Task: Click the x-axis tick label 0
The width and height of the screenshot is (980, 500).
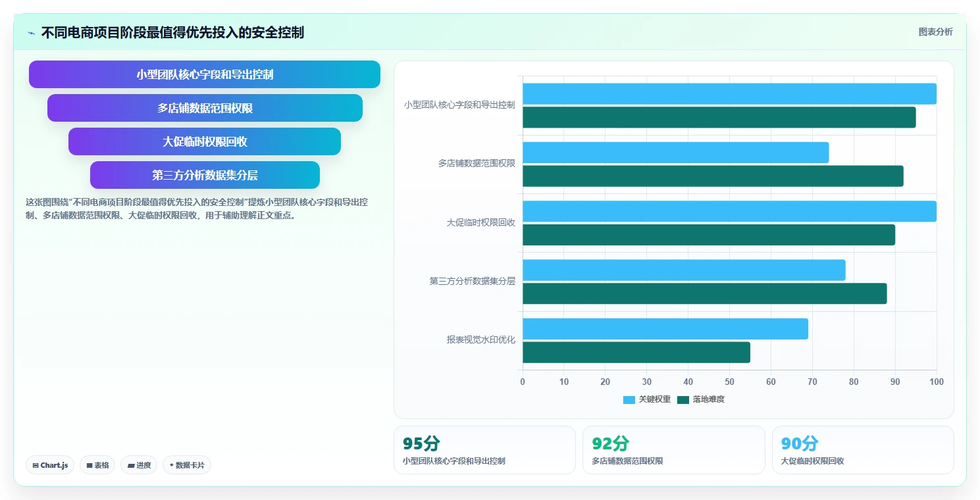Action: 523,382
